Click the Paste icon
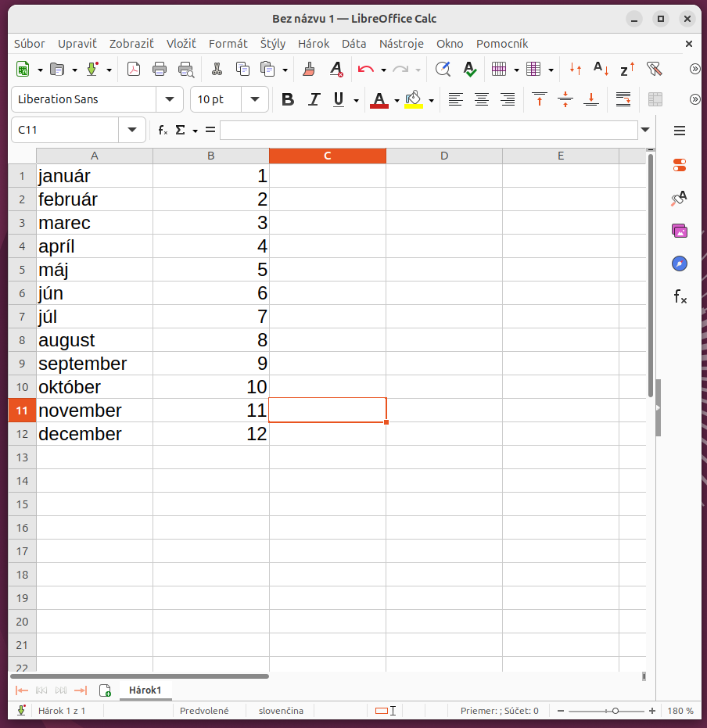707x728 pixels. coord(267,70)
